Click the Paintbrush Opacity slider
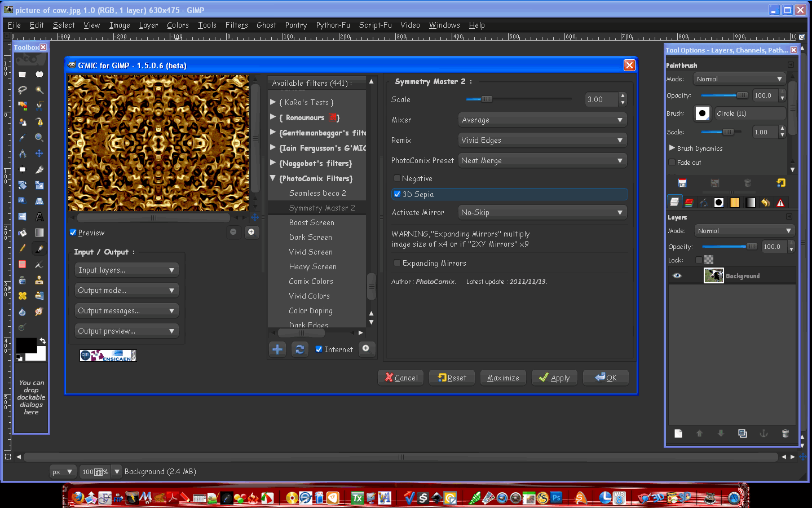 (725, 95)
